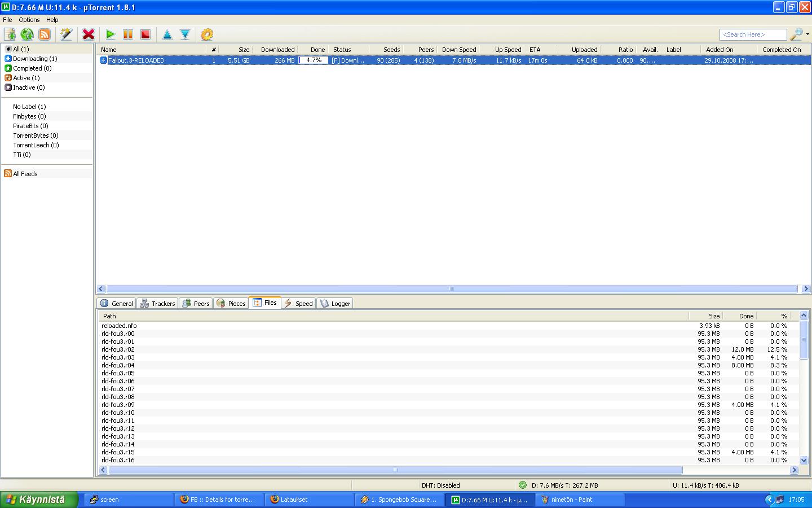Image resolution: width=812 pixels, height=508 pixels.
Task: Remove torrent with the red X icon
Action: (89, 34)
